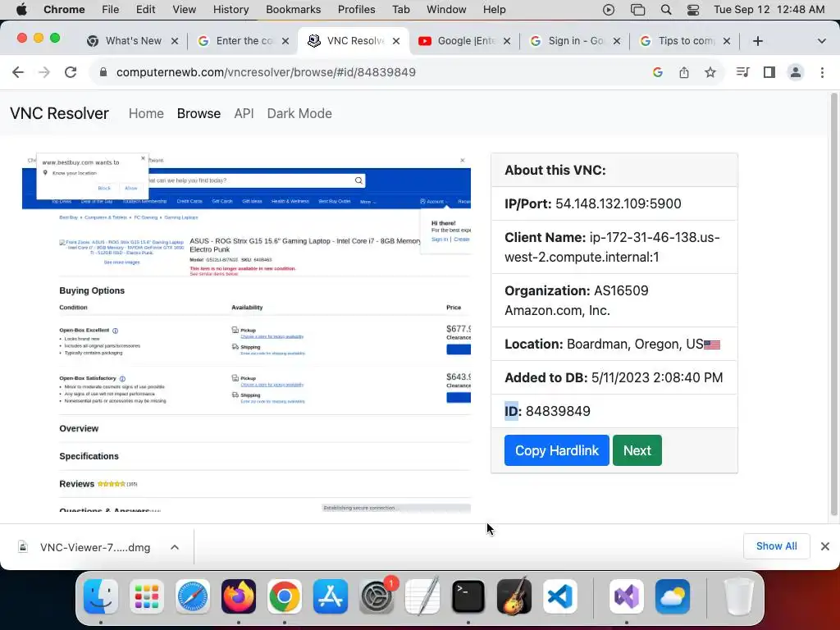Viewport: 840px width, 630px height.
Task: Expand the tab search chevron
Action: point(821,41)
